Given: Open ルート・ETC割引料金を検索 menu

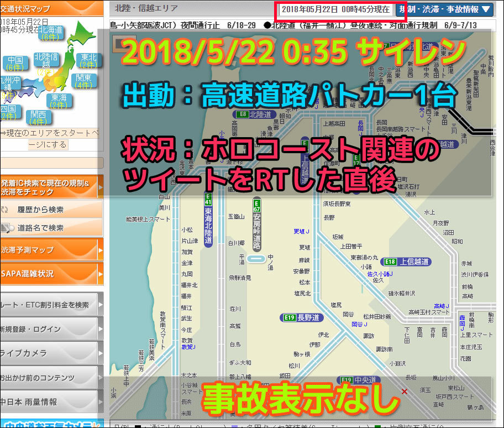Looking at the screenshot, I should coord(51,305).
